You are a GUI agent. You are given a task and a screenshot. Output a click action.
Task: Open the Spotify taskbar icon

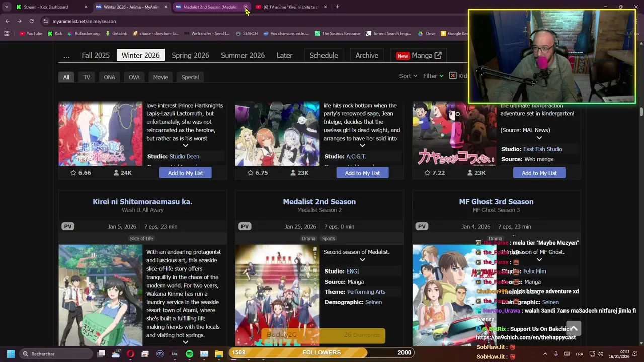point(189,354)
